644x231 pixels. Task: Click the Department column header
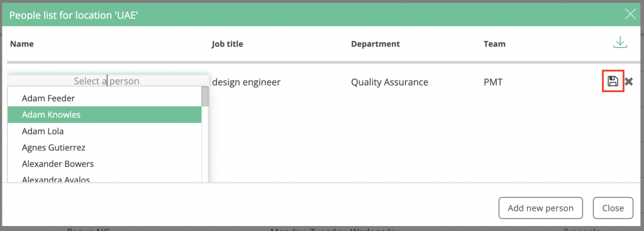coord(375,43)
